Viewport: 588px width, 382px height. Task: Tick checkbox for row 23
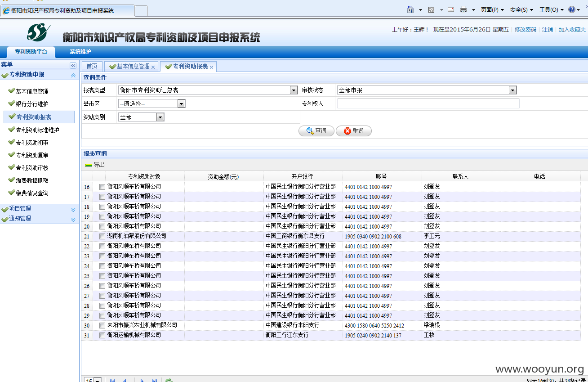[102, 256]
